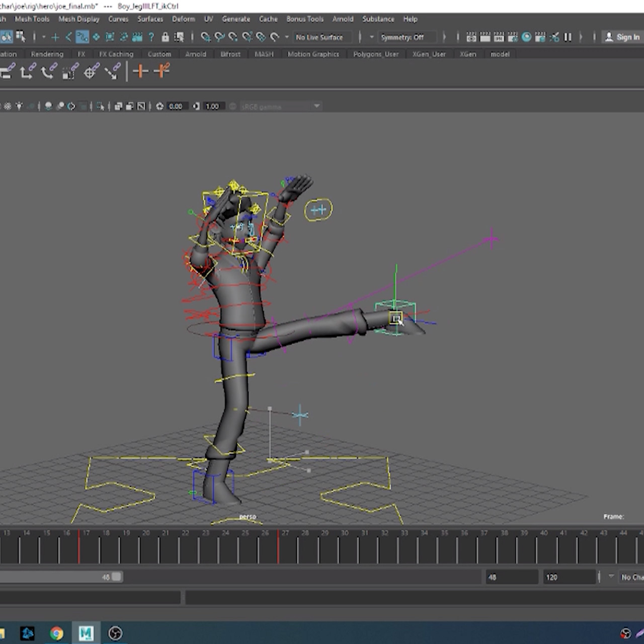Toggle the isolate select viewport icon

101,106
